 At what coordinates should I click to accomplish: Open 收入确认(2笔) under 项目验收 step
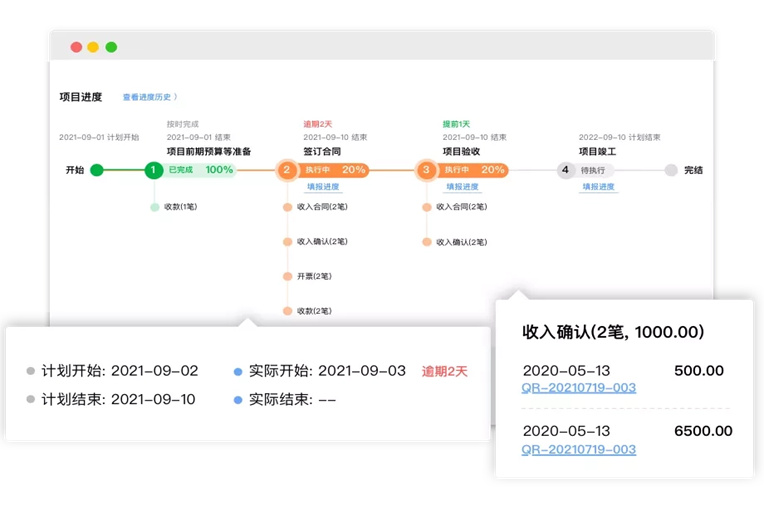(461, 242)
